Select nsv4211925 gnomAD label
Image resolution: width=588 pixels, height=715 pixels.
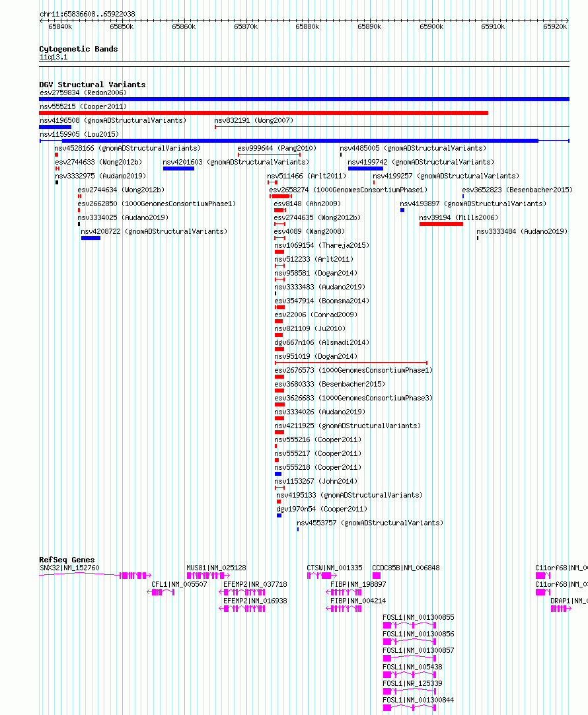tap(348, 426)
